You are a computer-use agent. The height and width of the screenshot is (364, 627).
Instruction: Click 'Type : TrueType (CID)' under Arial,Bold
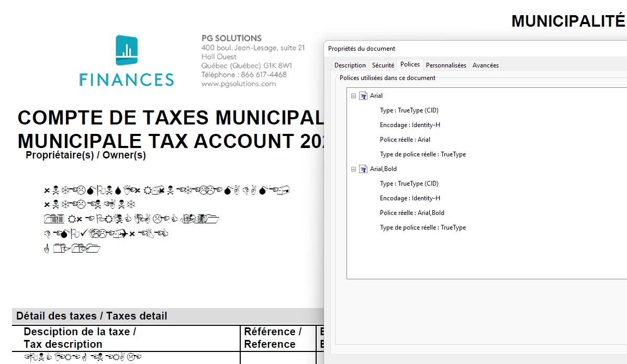pos(409,184)
